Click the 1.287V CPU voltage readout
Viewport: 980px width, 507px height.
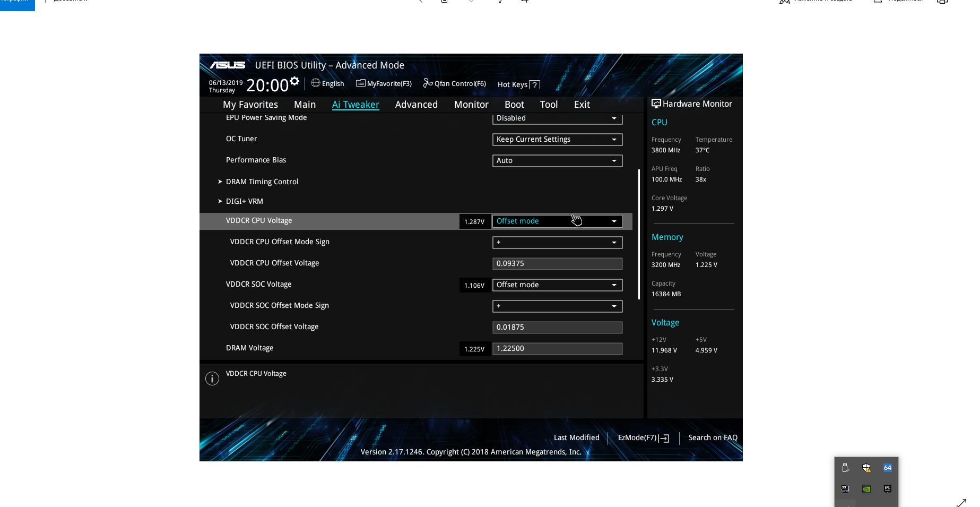point(474,222)
